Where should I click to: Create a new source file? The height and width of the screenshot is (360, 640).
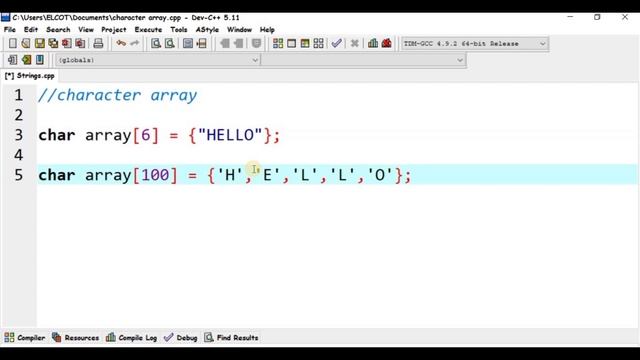click(13, 43)
